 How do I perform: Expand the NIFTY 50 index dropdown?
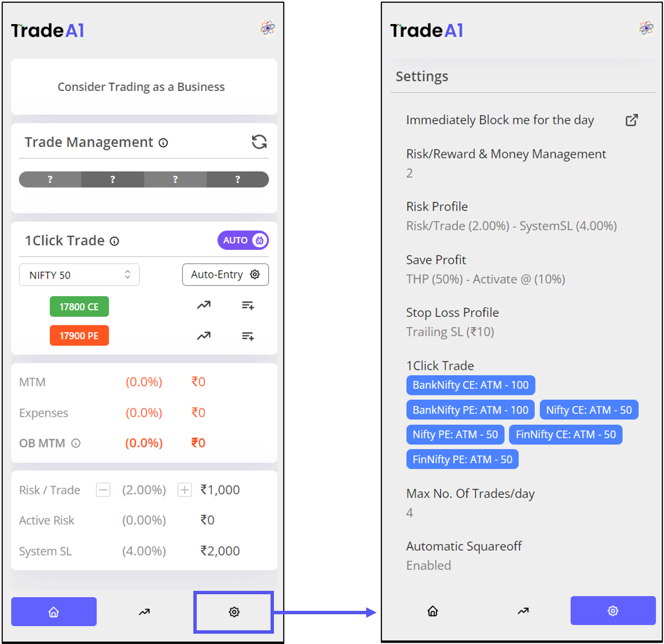[x=79, y=275]
